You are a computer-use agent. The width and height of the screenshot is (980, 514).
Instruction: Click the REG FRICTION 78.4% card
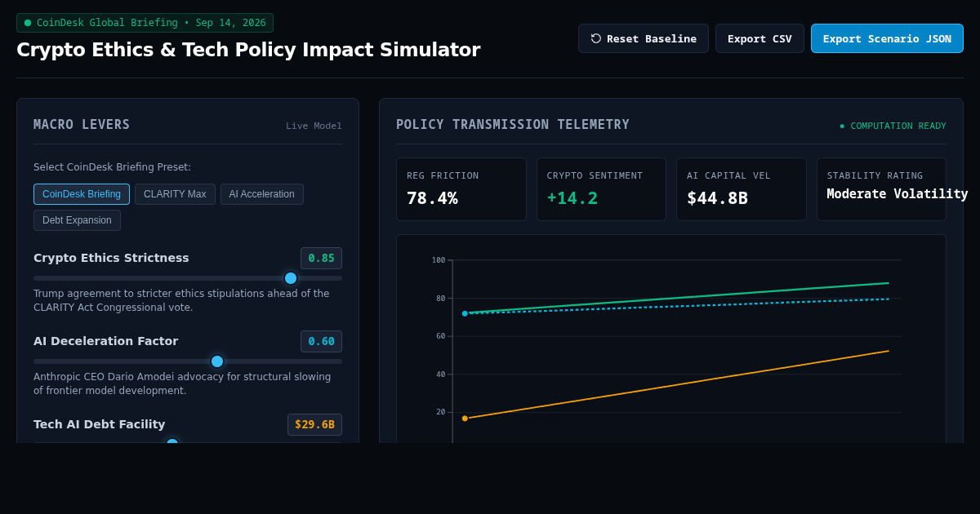(461, 189)
